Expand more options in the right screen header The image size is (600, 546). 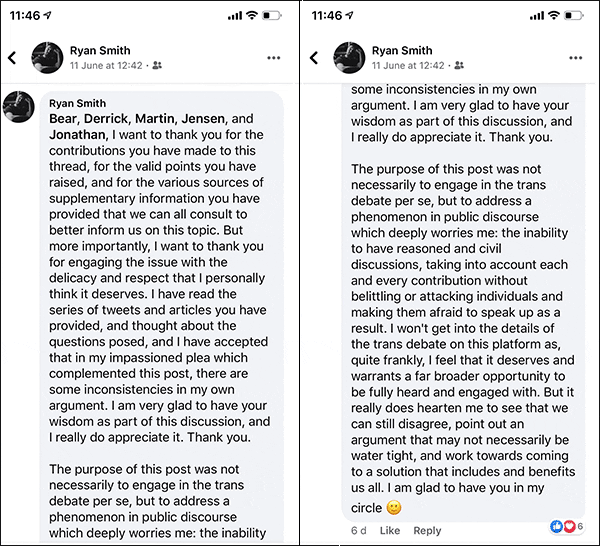577,58
